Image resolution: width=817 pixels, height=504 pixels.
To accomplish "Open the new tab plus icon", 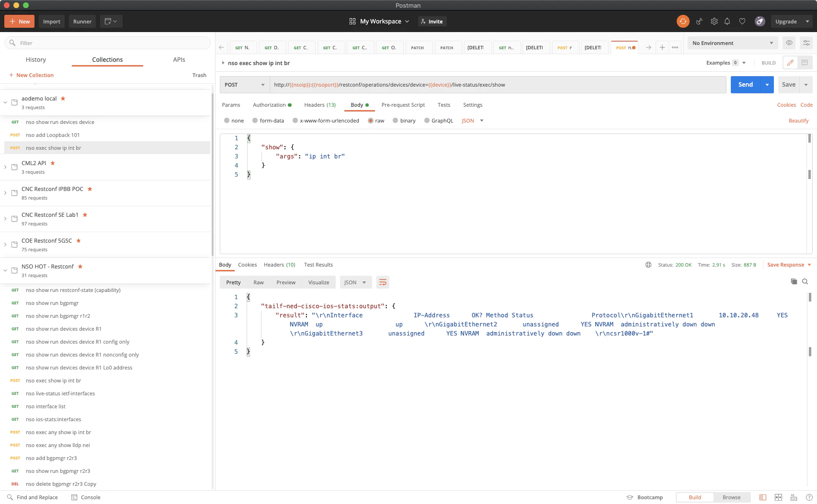I will [x=662, y=47].
